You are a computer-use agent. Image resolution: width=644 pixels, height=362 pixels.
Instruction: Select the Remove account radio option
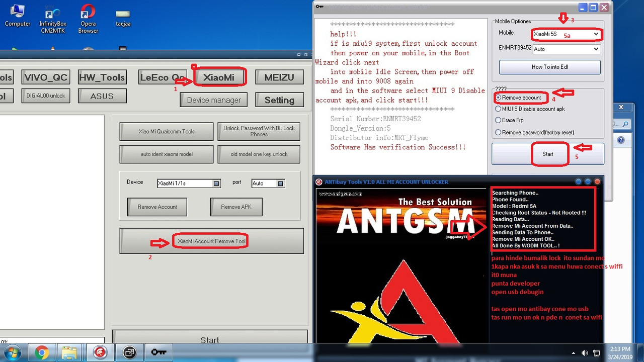pos(518,98)
